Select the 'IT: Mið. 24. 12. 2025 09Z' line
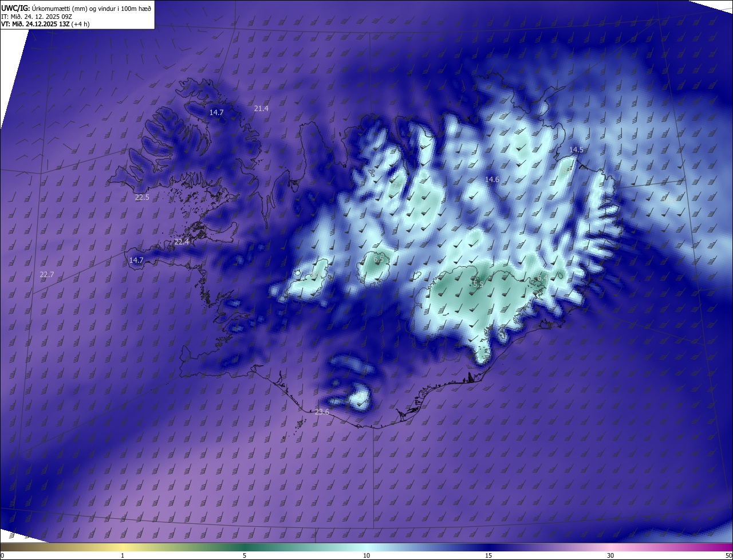Image resolution: width=733 pixels, height=560 pixels. (x=38, y=16)
